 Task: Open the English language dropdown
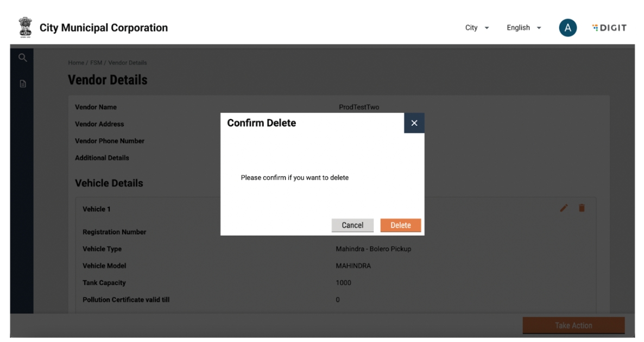[x=523, y=28]
